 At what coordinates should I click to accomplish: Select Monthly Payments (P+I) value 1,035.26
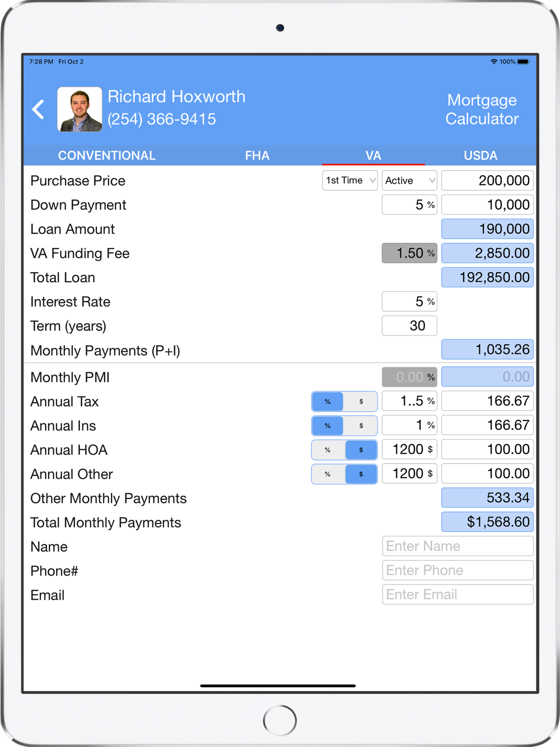[x=487, y=349]
